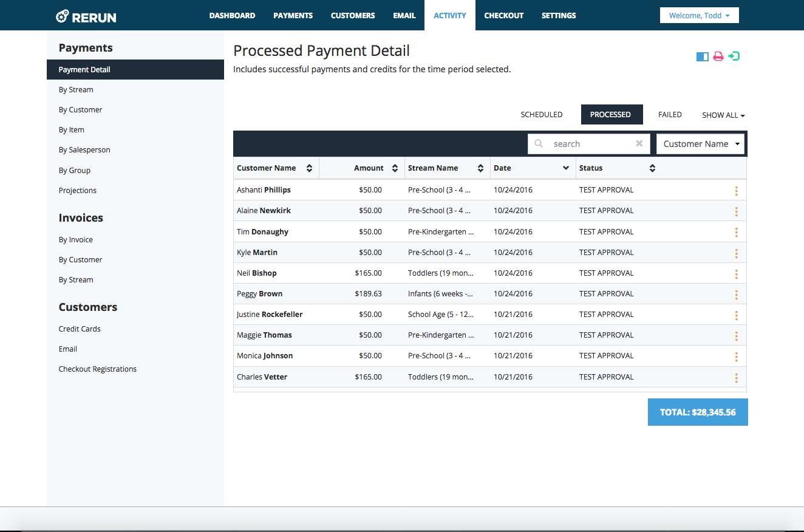Open row actions menu for Charles Vetter
Viewport: 804px width, 532px height.
(736, 378)
